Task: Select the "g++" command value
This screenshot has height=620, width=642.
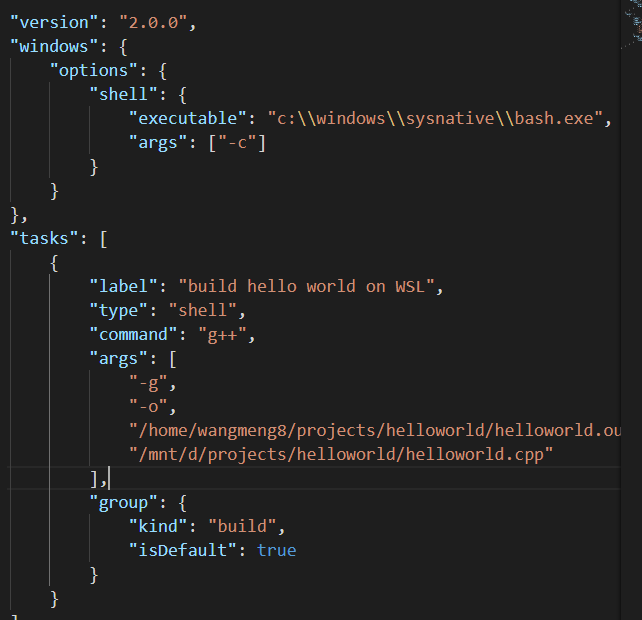Action: coord(223,335)
